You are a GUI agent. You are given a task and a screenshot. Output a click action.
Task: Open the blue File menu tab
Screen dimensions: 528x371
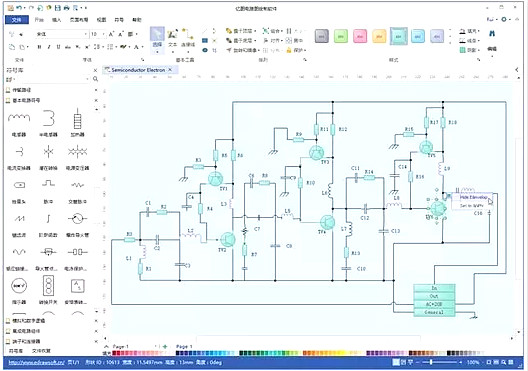[16, 20]
